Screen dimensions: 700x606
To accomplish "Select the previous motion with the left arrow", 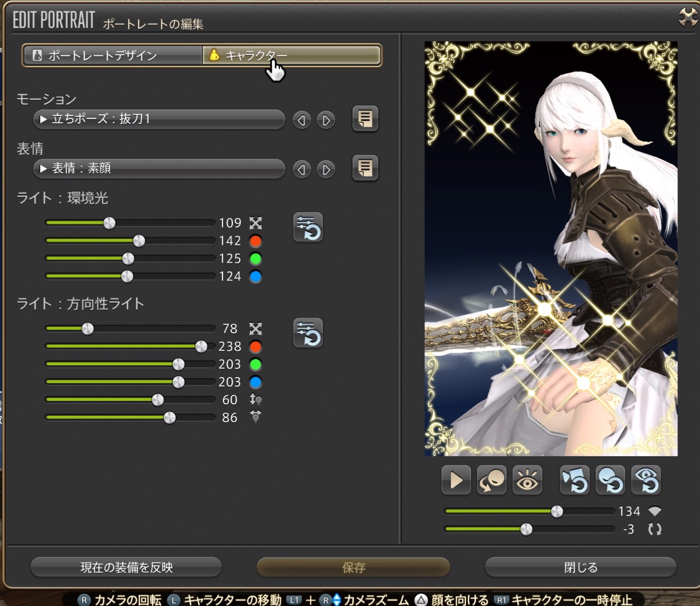I will (301, 120).
